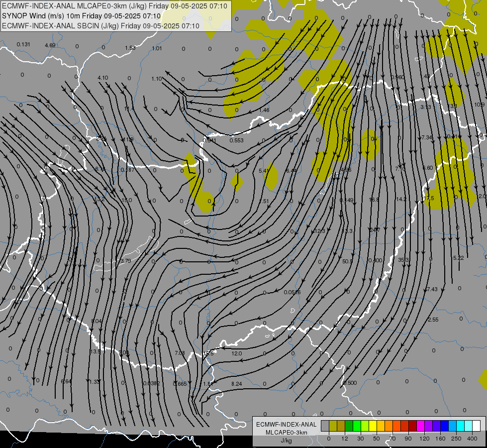
Task: Click the map value '5.41'
Action: tap(264, 171)
